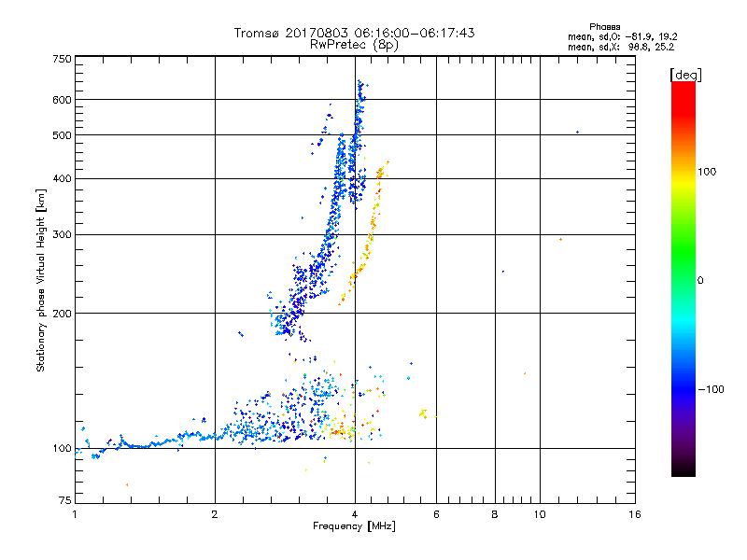This screenshot has width=747, height=560.
Task: Click the 'Phases' header label
Action: click(604, 27)
